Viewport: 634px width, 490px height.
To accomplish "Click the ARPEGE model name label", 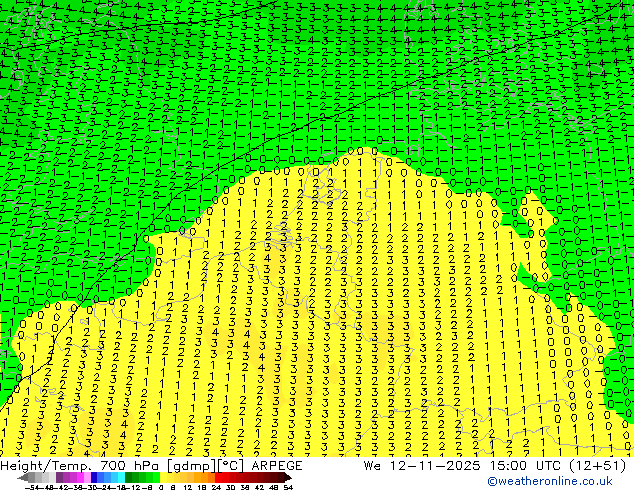I will (x=277, y=466).
